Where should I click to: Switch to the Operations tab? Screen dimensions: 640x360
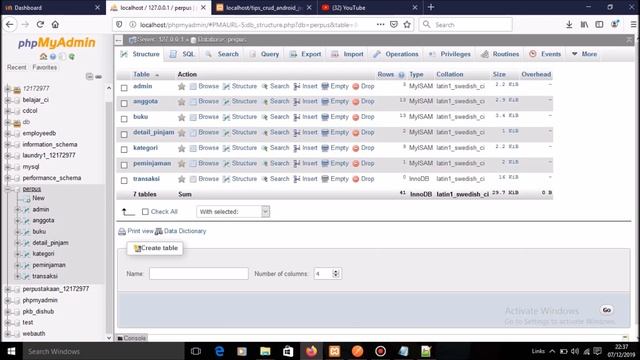[x=396, y=54]
